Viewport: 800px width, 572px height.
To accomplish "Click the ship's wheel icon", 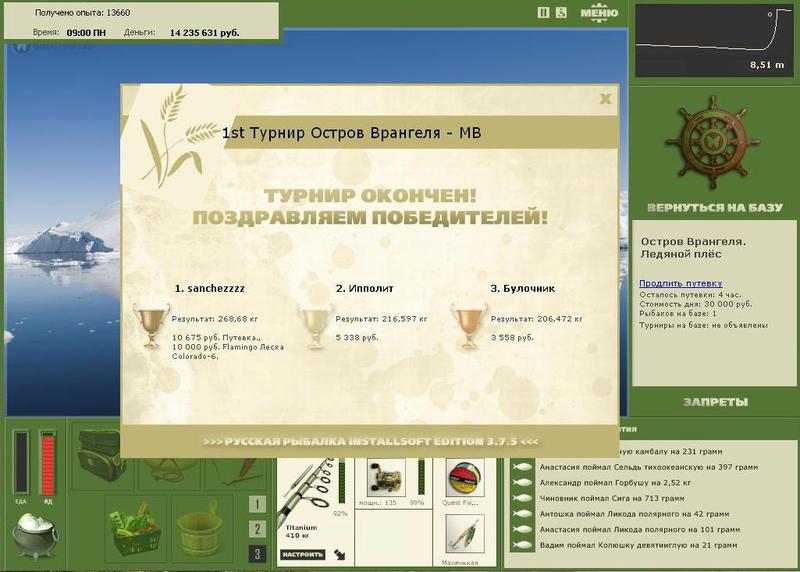I will click(713, 143).
